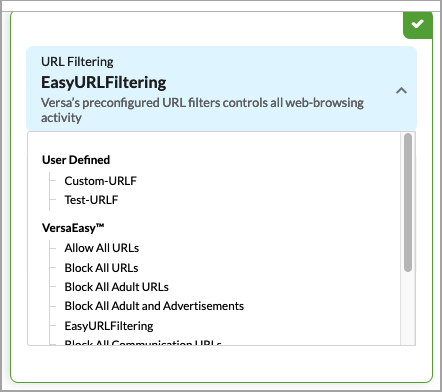
Task: Select EasyURLFiltering in the VersaEasy list
Action: pos(109,326)
